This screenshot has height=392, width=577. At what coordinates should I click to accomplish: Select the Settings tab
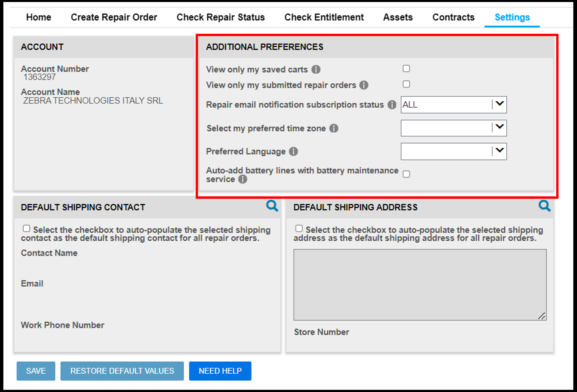(x=512, y=17)
